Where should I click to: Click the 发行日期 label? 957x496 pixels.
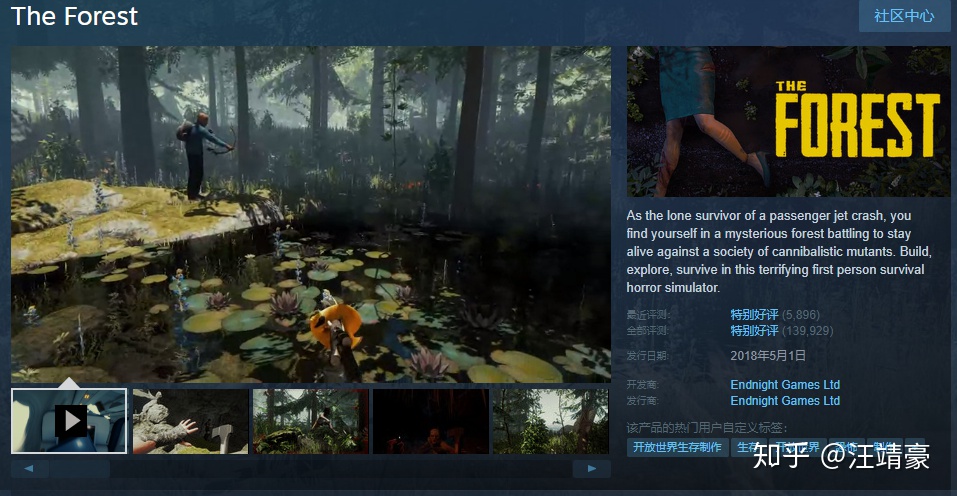(x=648, y=356)
